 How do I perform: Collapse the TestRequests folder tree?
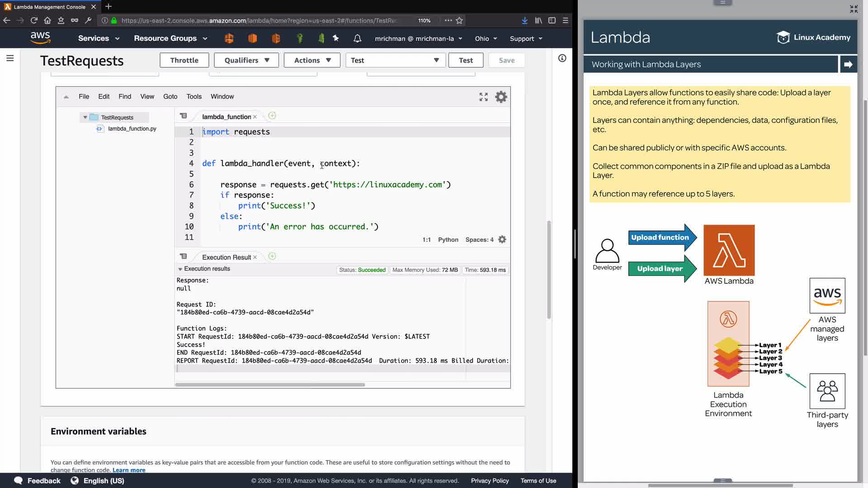85,117
